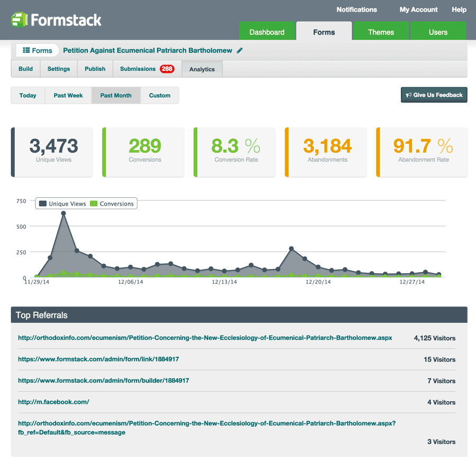Open My Account

pos(418,10)
